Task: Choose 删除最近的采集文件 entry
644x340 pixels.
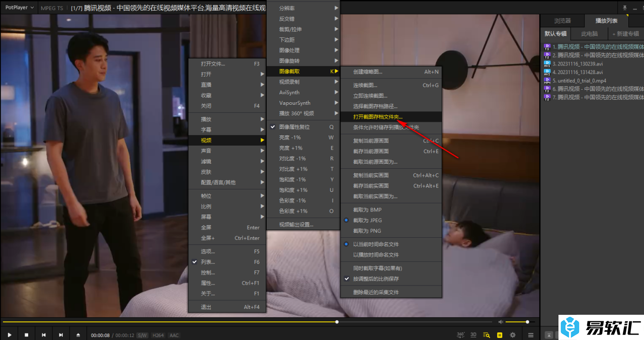Action: (391, 292)
